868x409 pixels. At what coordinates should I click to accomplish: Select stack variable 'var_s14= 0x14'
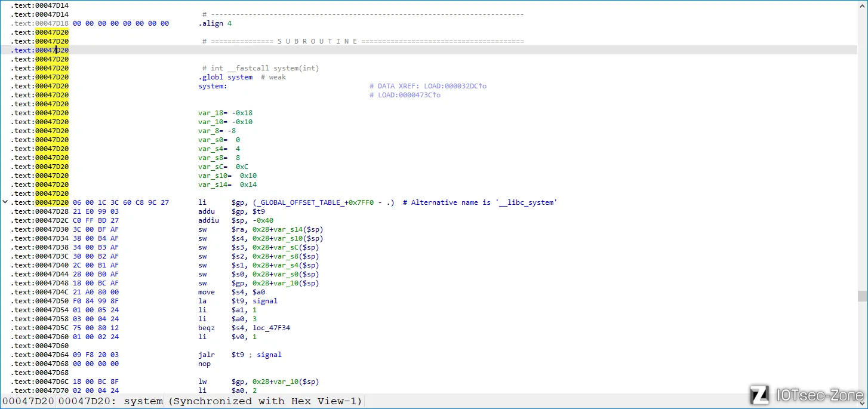(x=227, y=184)
